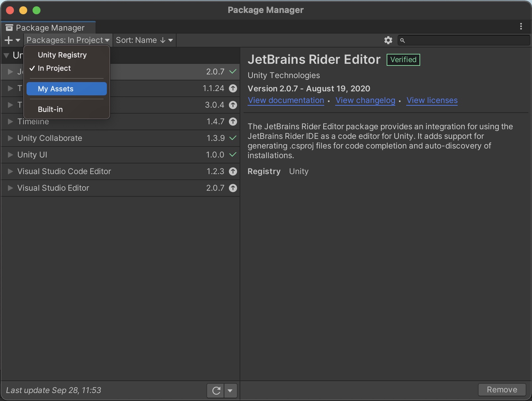Expand the Unity UI package row
This screenshot has width=532, height=401.
coord(10,155)
